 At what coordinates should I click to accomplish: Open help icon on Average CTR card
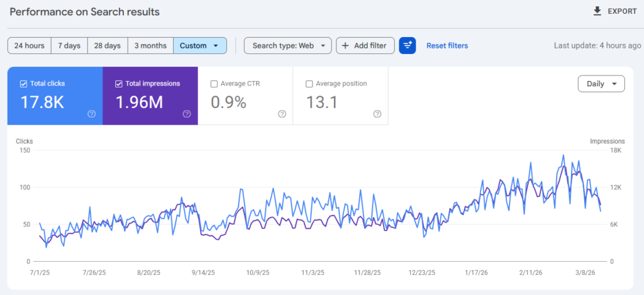coord(282,114)
